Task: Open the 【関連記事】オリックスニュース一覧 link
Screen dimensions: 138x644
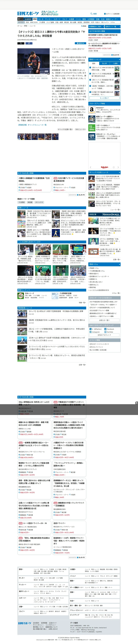Action: 32,125
